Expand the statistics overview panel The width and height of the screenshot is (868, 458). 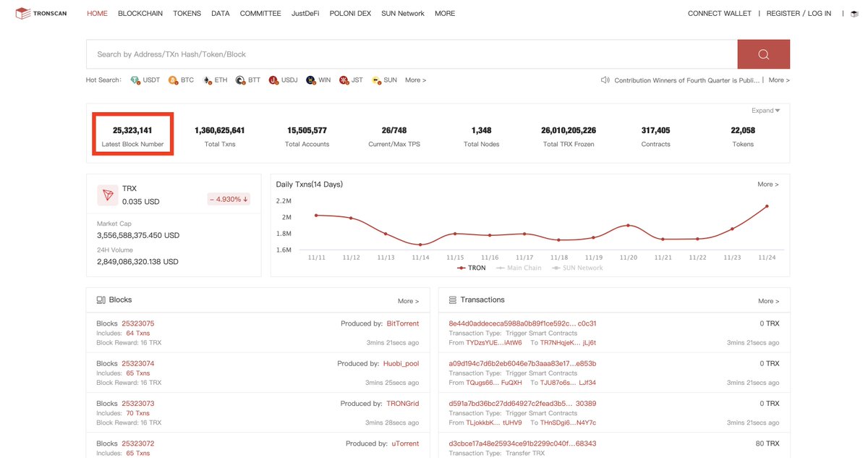tap(766, 111)
